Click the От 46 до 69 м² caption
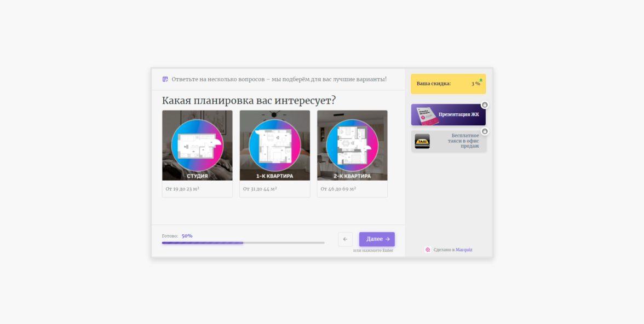 click(338, 189)
